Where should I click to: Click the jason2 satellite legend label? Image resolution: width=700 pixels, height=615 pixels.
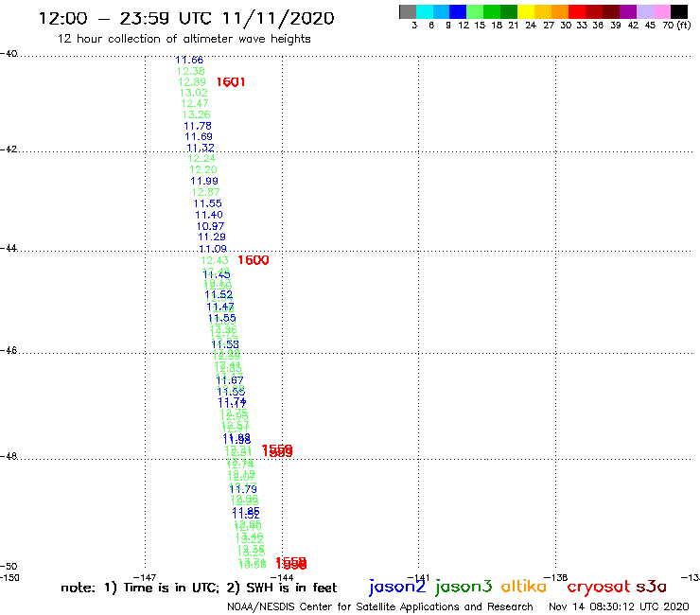[x=397, y=588]
